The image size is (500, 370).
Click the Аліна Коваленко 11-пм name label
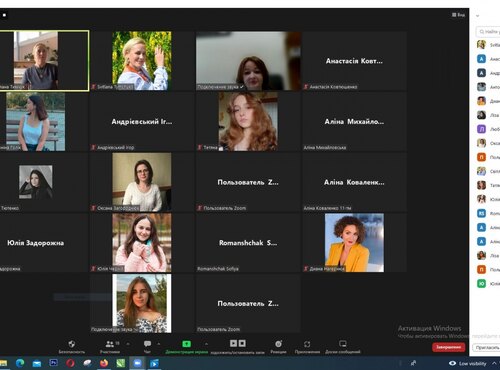click(327, 208)
